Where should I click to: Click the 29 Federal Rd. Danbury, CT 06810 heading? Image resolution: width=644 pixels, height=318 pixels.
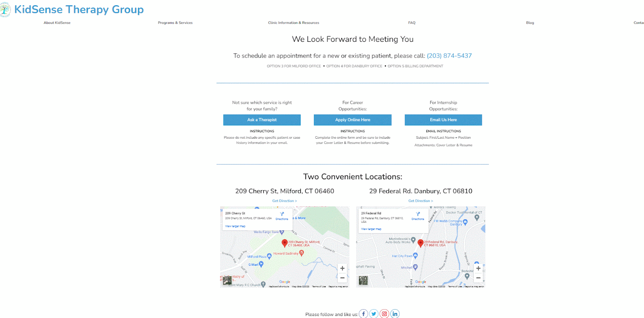coord(421,191)
